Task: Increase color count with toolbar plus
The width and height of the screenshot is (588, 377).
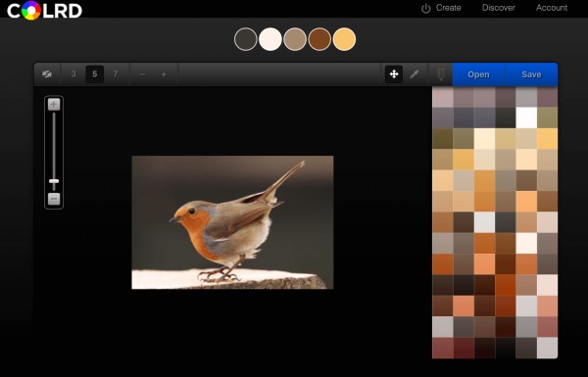Action: tap(164, 74)
